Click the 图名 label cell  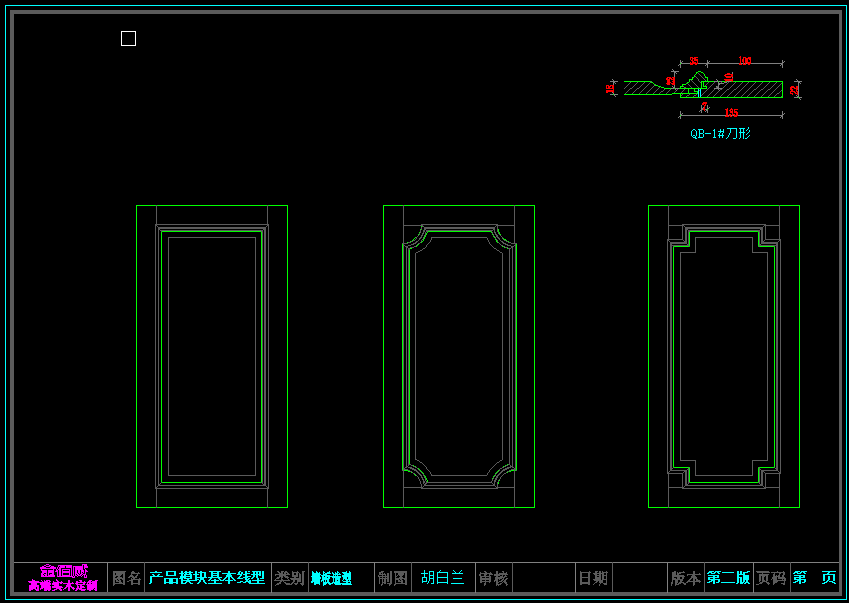click(x=127, y=578)
